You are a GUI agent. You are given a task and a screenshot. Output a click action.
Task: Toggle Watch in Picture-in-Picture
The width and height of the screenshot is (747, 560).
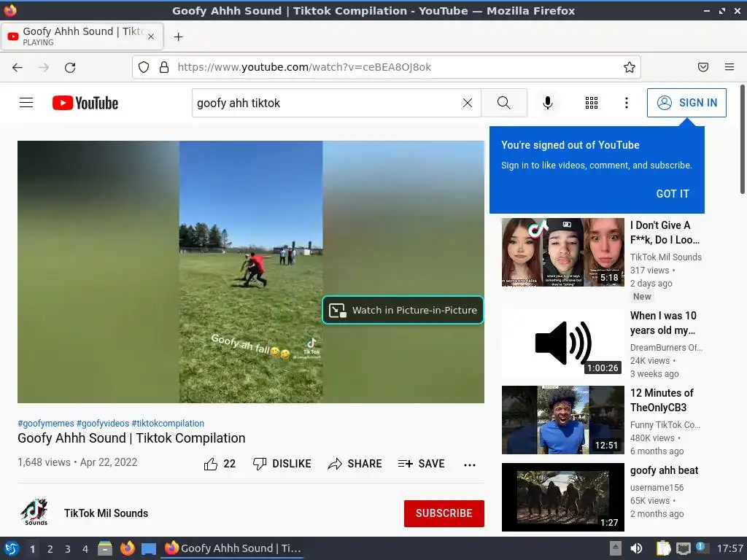[x=403, y=310]
